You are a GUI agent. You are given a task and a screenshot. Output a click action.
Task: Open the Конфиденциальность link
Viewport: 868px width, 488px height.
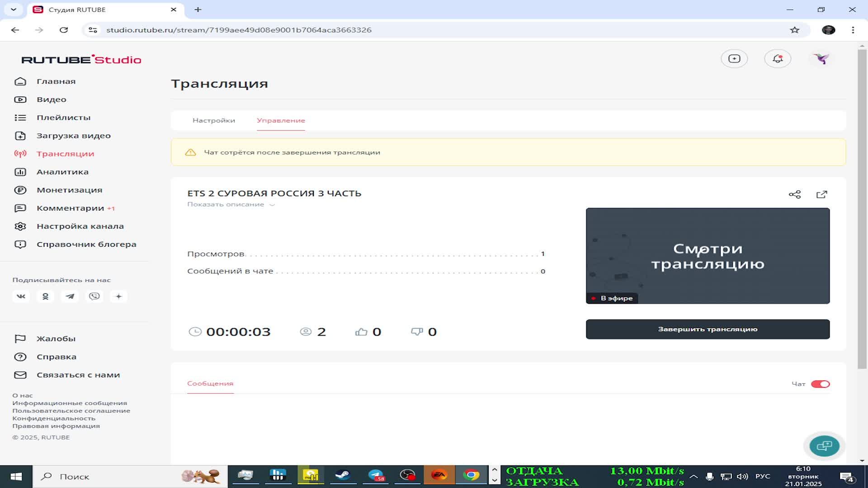click(x=54, y=418)
